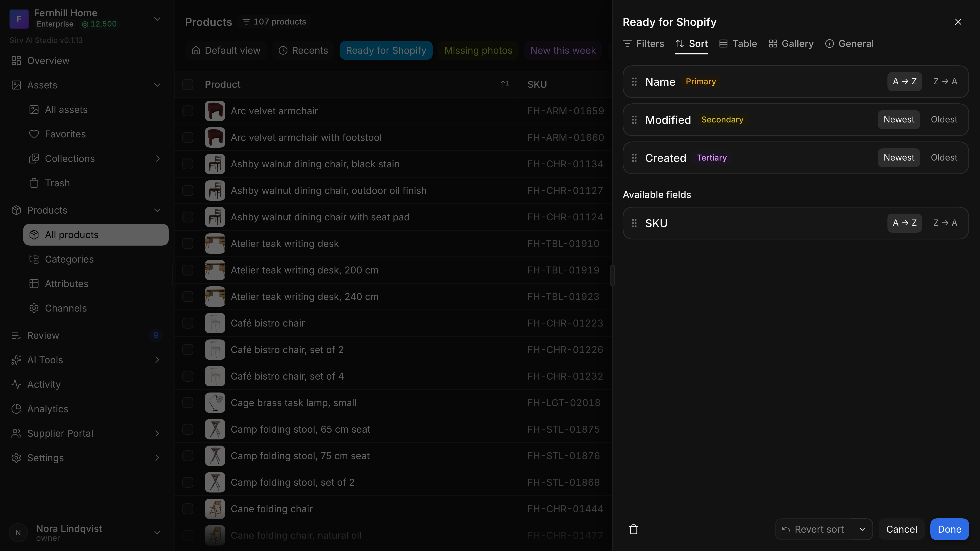Click the filter icon beside 107 products

(246, 22)
